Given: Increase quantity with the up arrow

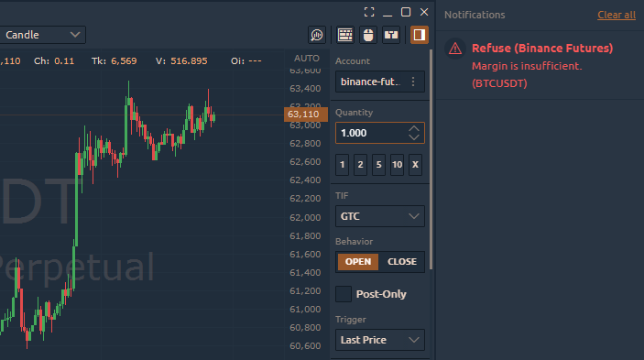Looking at the screenshot, I should (414, 128).
